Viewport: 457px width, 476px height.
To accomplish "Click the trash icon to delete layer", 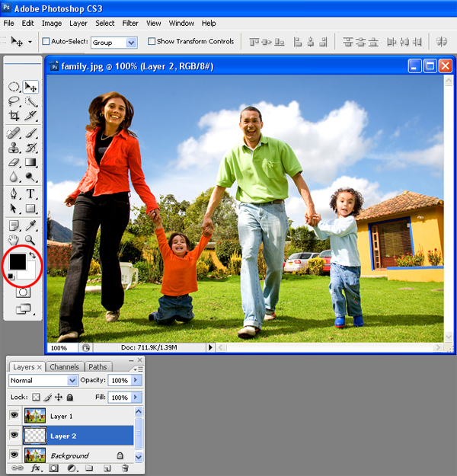I will (x=125, y=468).
